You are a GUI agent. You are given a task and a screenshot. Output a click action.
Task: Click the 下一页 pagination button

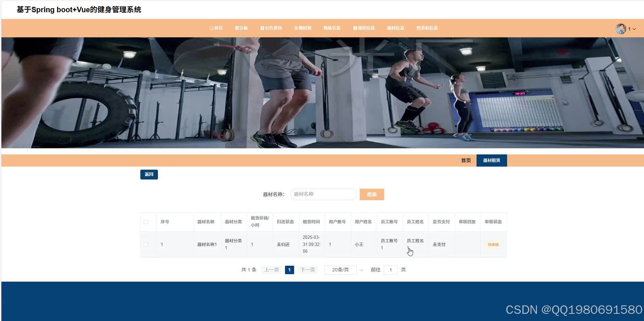pos(307,270)
